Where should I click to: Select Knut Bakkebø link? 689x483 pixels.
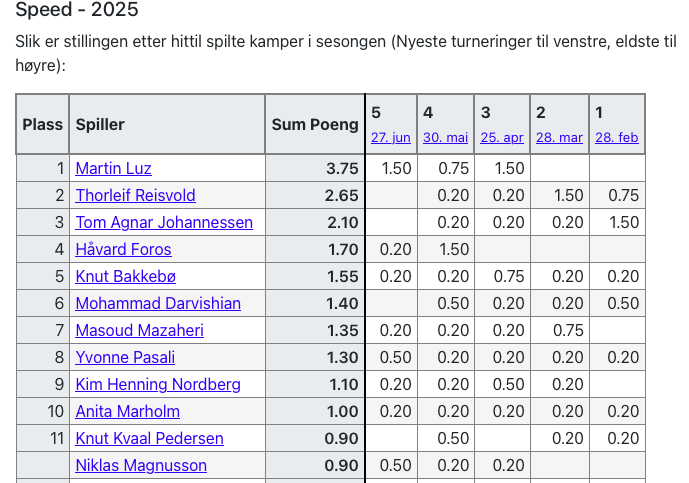(x=125, y=276)
